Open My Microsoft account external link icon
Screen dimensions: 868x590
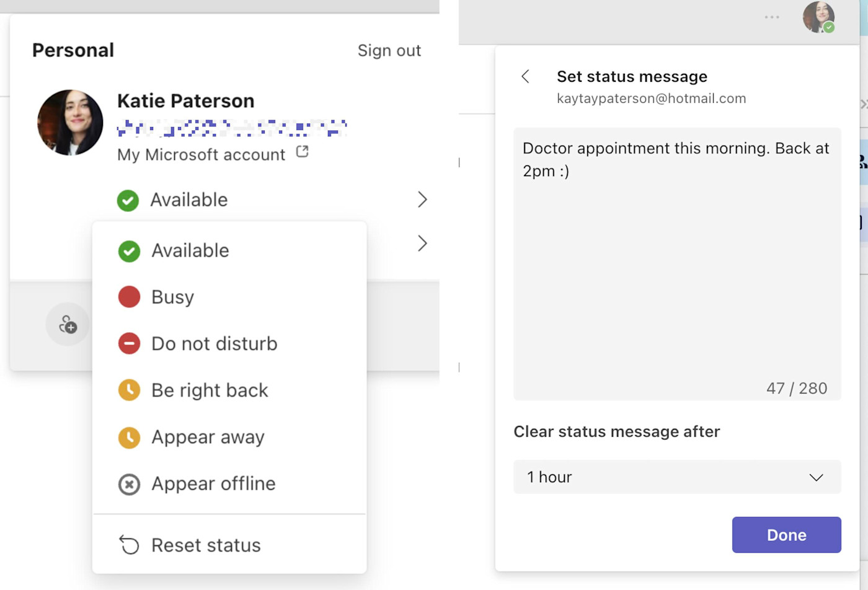click(x=303, y=152)
